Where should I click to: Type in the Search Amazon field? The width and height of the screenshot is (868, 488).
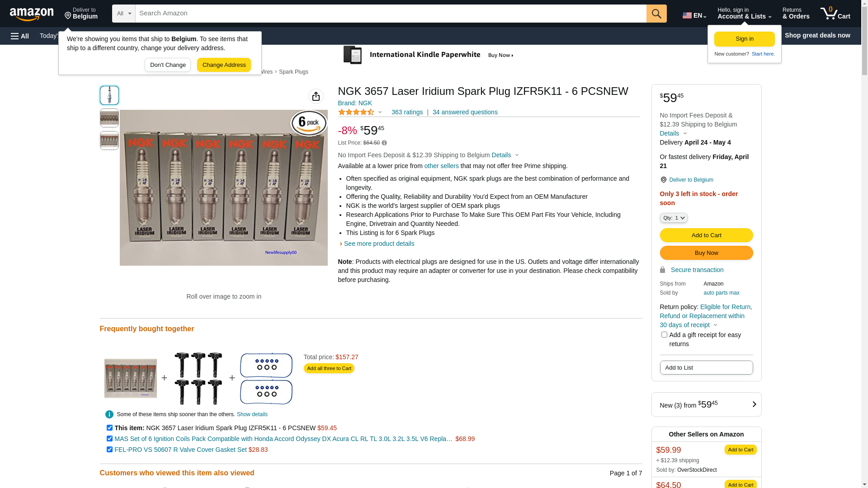tap(391, 14)
